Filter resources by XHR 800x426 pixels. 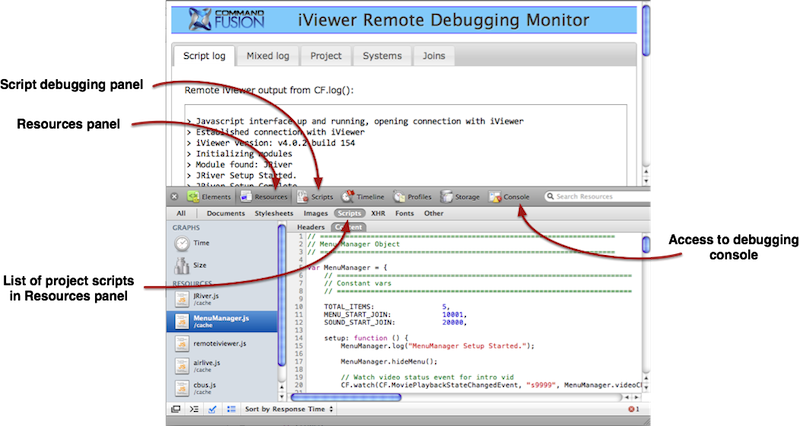[x=378, y=213]
